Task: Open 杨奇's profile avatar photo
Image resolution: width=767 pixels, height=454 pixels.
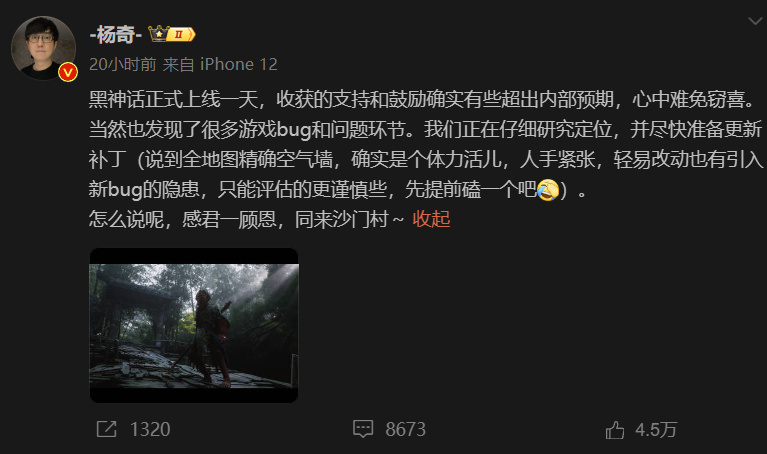Action: [x=43, y=48]
